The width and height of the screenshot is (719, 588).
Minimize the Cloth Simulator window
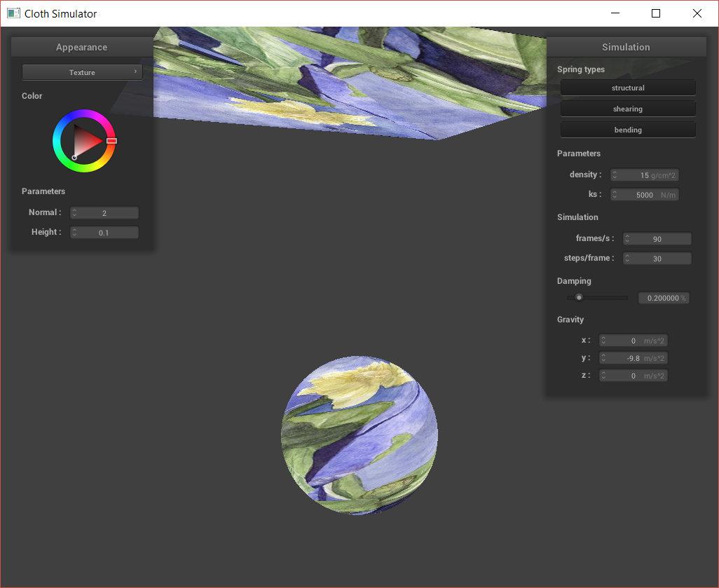[615, 13]
